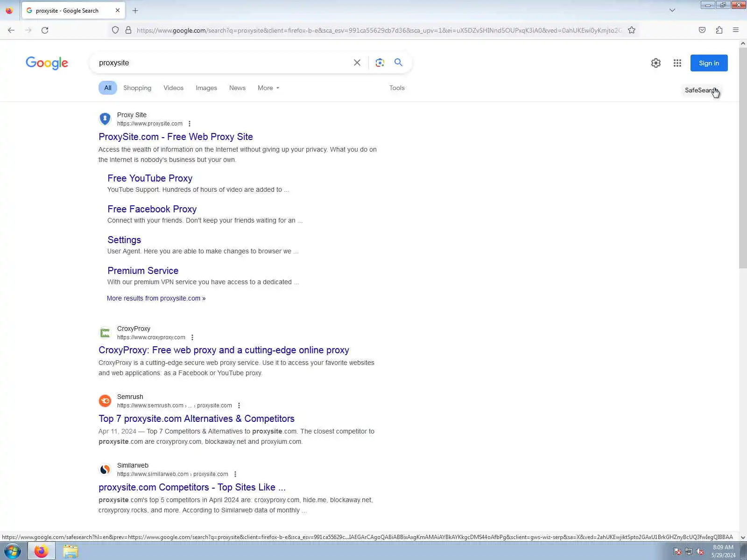This screenshot has width=747, height=560.
Task: Clear the search box with X icon
Action: click(357, 63)
